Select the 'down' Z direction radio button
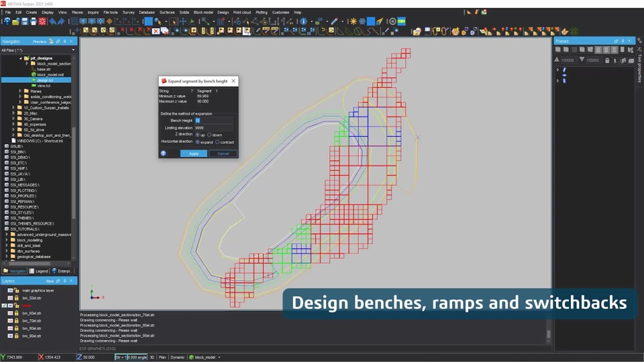 [209, 135]
